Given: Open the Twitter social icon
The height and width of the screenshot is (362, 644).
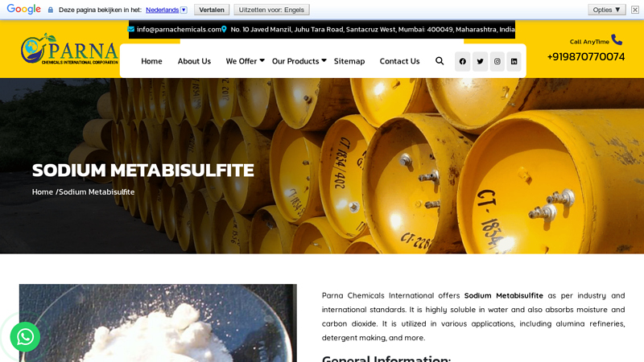Looking at the screenshot, I should tap(480, 62).
